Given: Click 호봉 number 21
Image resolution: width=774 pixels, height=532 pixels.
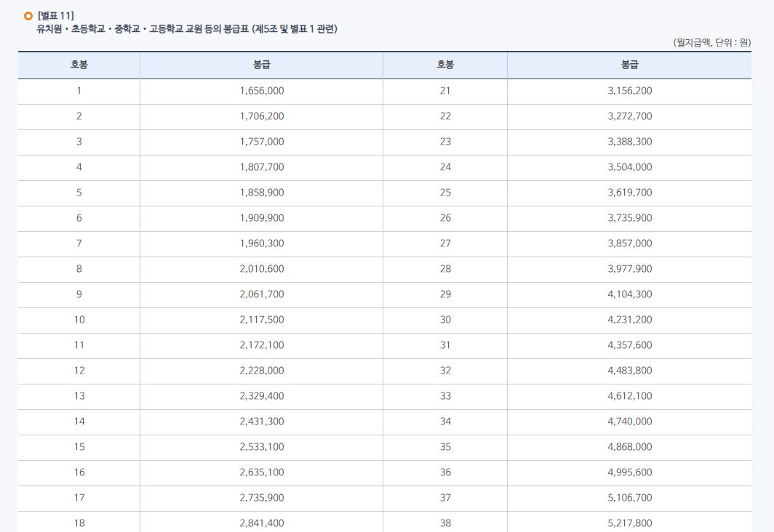Looking at the screenshot, I should pyautogui.click(x=445, y=91).
